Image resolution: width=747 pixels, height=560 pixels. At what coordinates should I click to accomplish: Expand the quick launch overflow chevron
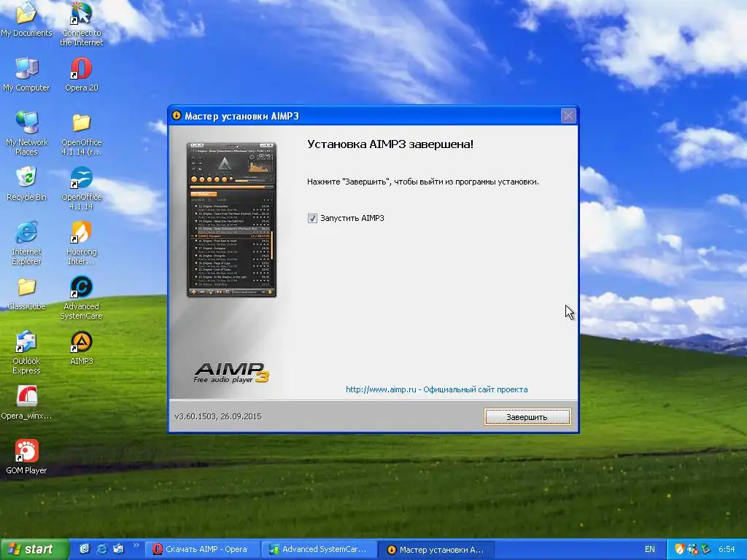(136, 545)
